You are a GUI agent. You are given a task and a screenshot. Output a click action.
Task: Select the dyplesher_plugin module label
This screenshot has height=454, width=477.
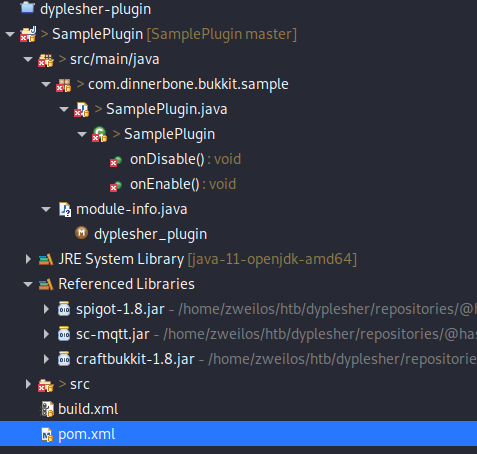click(150, 234)
